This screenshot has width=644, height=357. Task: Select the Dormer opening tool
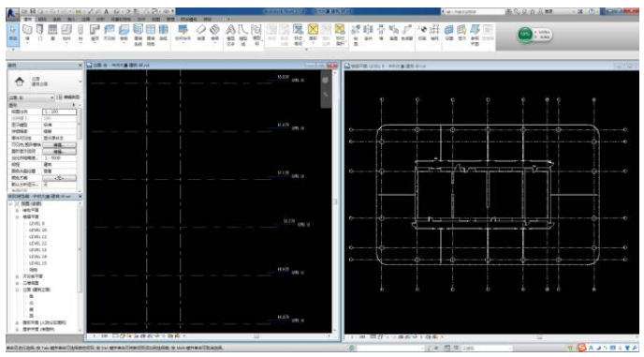click(406, 33)
